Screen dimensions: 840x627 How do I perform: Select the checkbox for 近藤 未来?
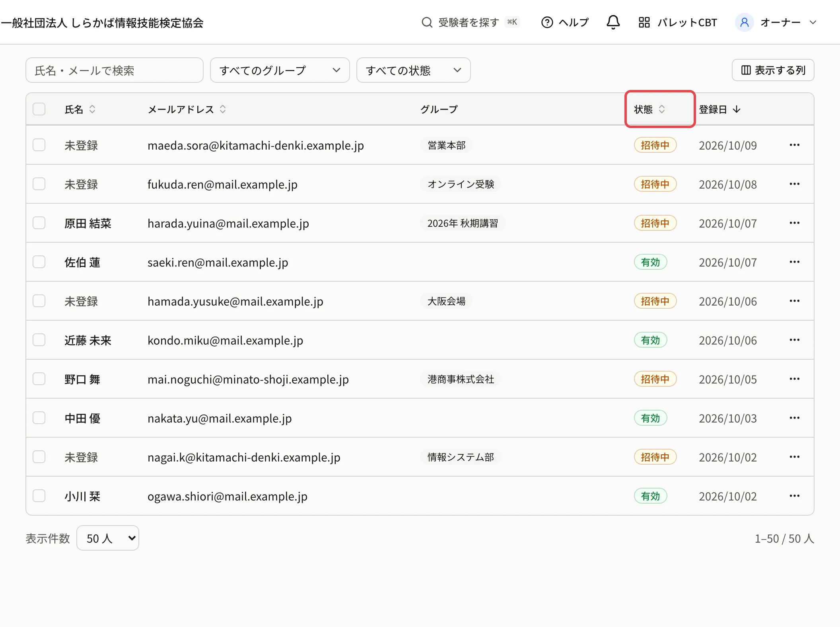(39, 340)
